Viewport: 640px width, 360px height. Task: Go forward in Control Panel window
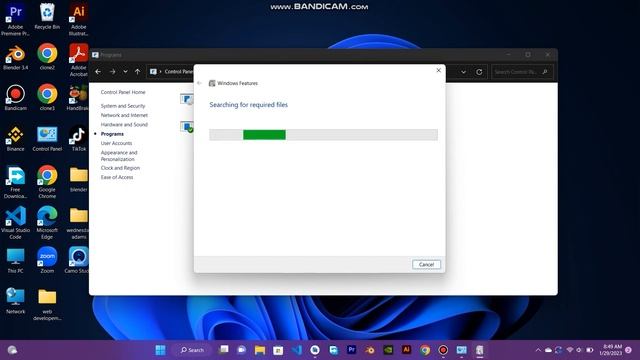point(112,71)
